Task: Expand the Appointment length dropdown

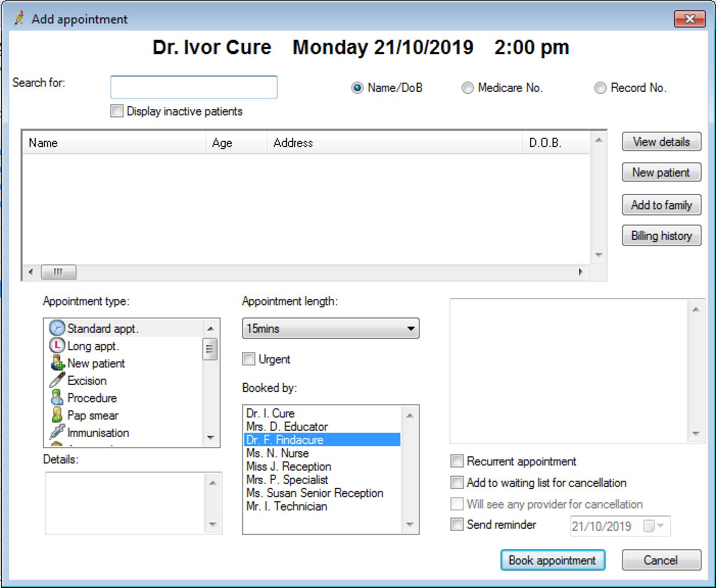Action: click(411, 328)
